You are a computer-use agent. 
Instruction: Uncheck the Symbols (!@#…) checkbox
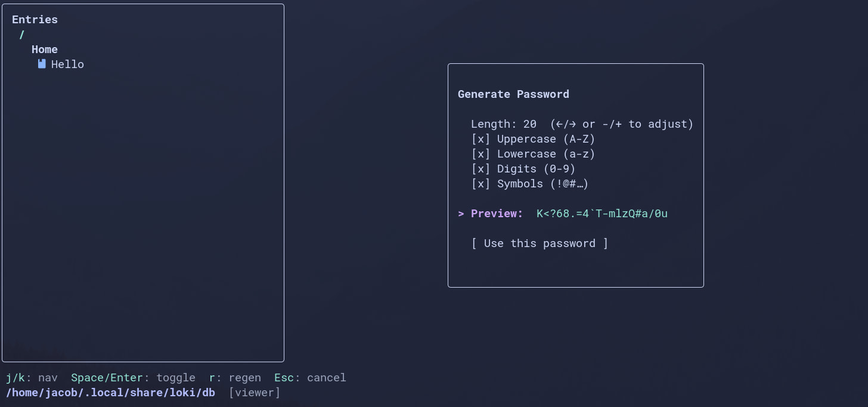click(x=480, y=184)
